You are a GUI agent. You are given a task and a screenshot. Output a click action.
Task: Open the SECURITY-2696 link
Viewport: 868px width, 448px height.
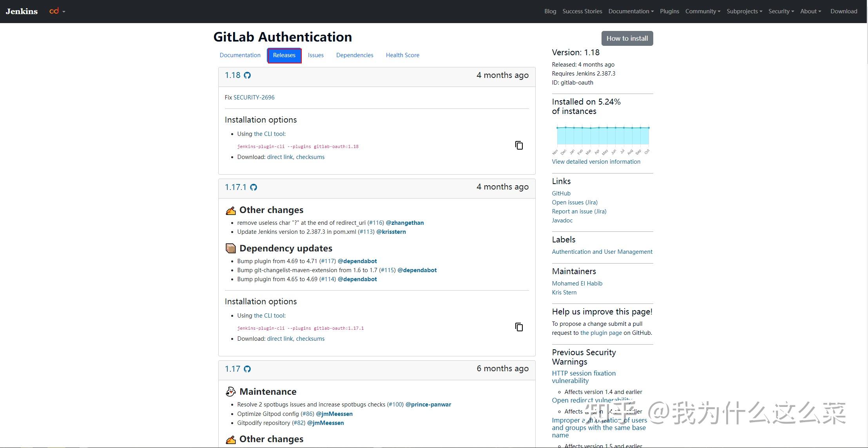(x=254, y=98)
